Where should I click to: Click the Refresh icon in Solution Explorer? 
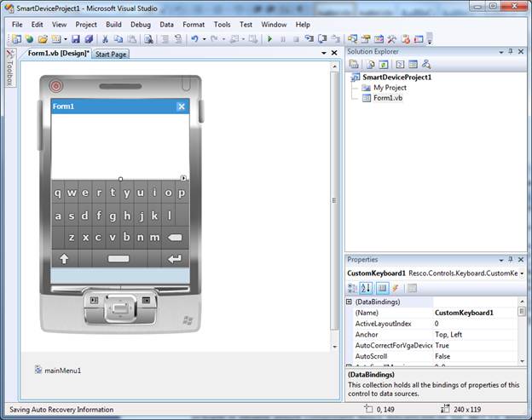tap(384, 65)
